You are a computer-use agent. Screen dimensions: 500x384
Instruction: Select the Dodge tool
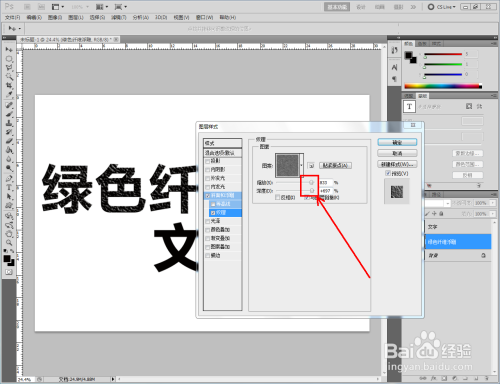pyautogui.click(x=9, y=168)
